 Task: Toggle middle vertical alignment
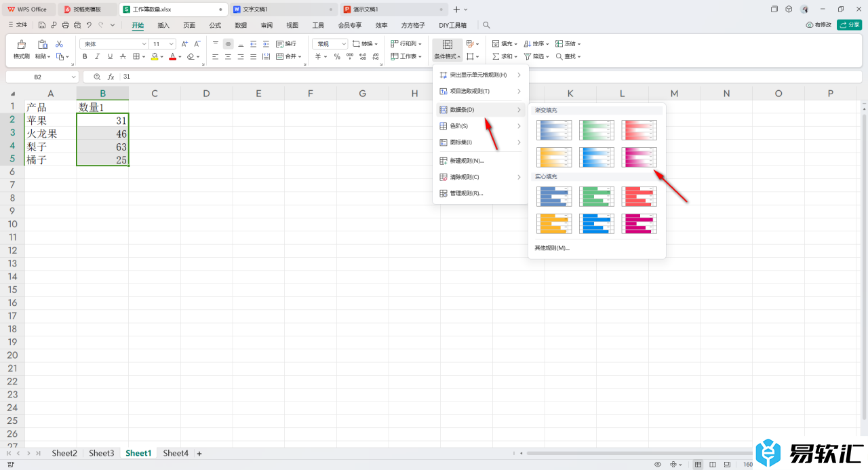coord(228,43)
